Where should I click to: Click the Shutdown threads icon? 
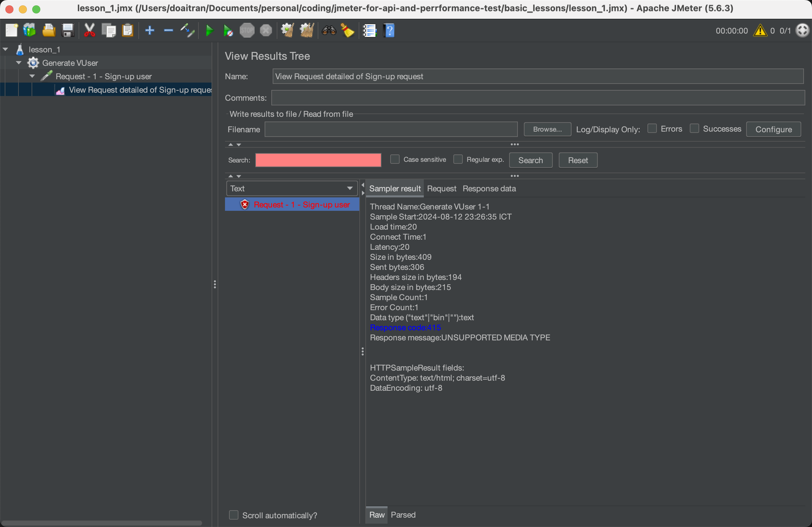click(266, 30)
